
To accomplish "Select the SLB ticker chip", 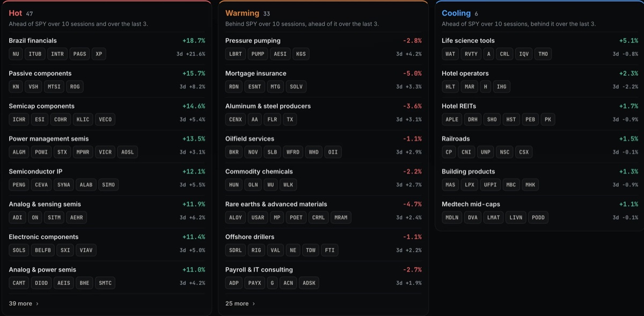I will 272,152.
